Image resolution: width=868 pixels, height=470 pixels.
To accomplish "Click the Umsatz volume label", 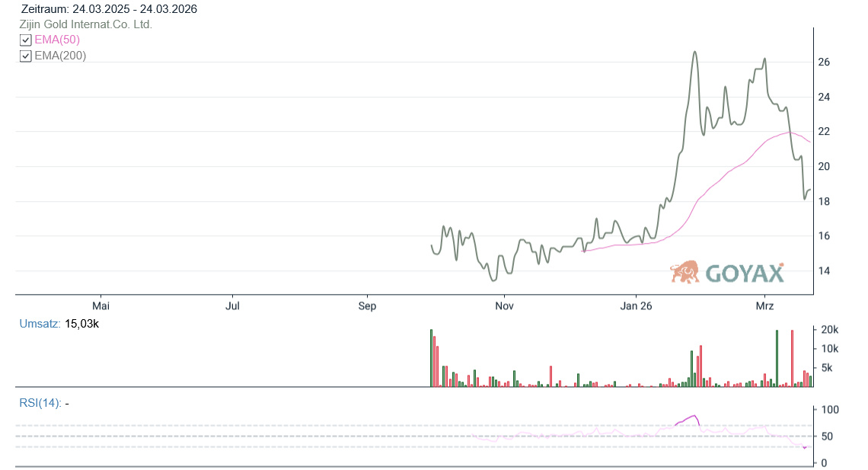I will [40, 324].
